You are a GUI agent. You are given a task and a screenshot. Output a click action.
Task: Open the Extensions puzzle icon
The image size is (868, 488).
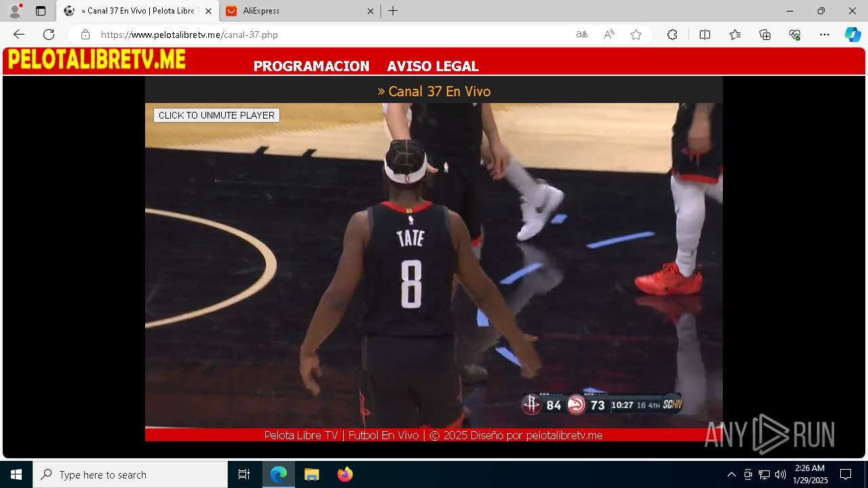click(672, 35)
